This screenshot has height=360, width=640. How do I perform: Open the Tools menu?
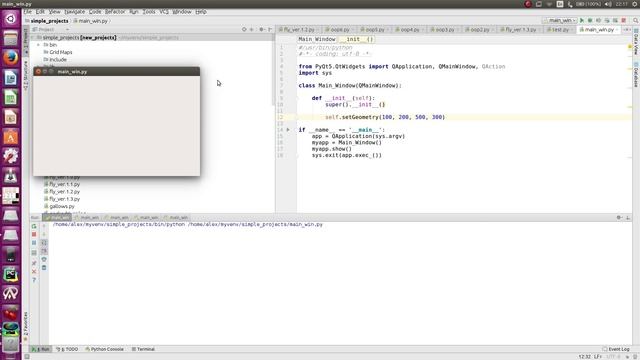(x=149, y=12)
